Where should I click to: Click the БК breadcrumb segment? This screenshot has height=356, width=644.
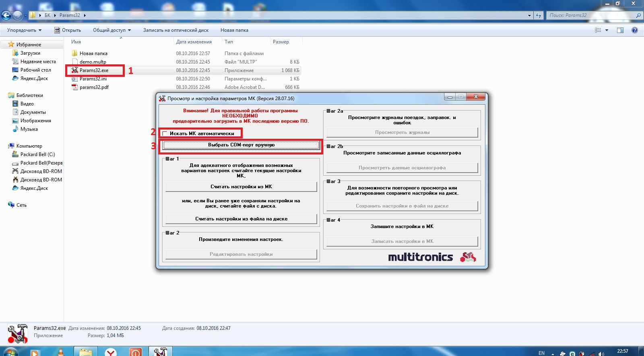point(47,15)
